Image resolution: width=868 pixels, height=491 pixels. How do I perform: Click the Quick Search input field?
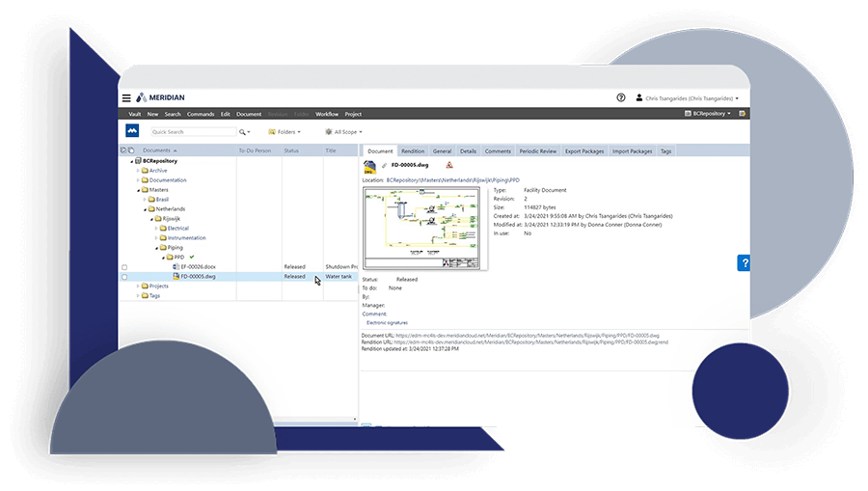192,131
